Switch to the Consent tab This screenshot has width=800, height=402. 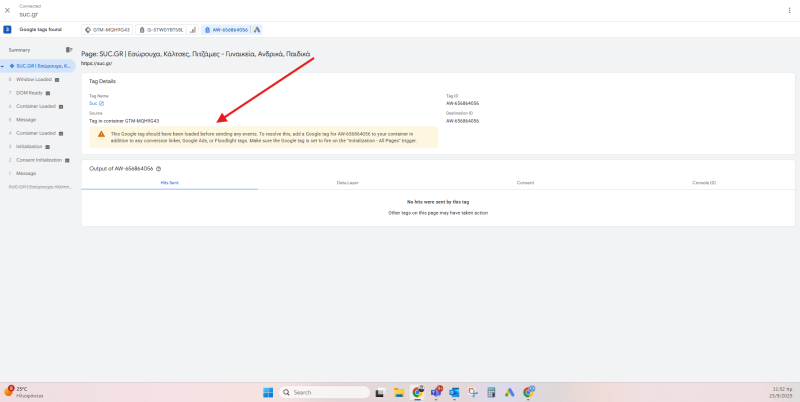tap(525, 183)
